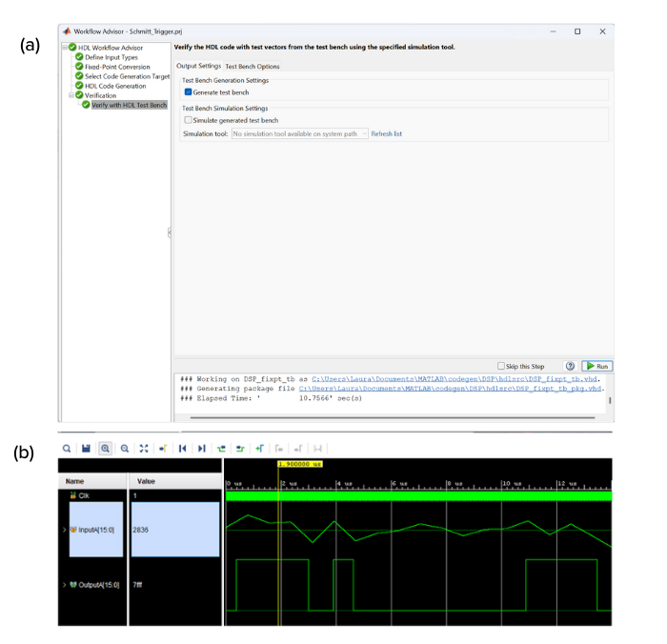
Task: Zoom fit the full waveform
Action: coord(144,449)
